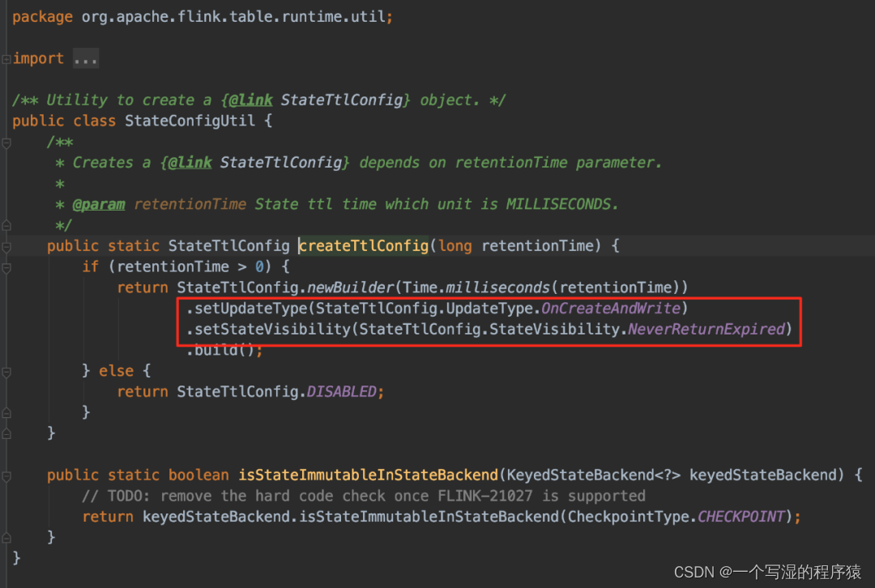Click MILLISECONDS word in Javadoc comment

pyautogui.click(x=558, y=204)
